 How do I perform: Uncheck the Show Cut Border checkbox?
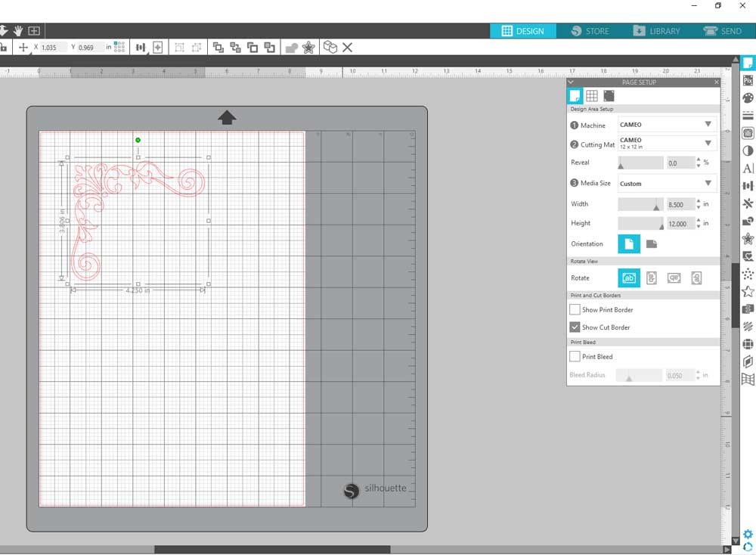tap(575, 327)
